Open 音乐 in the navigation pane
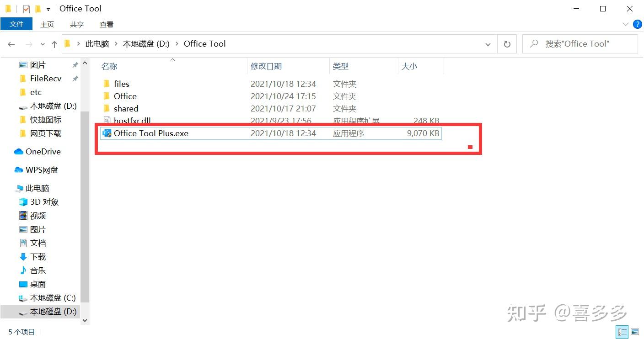The width and height of the screenshot is (644, 339). pyautogui.click(x=38, y=270)
